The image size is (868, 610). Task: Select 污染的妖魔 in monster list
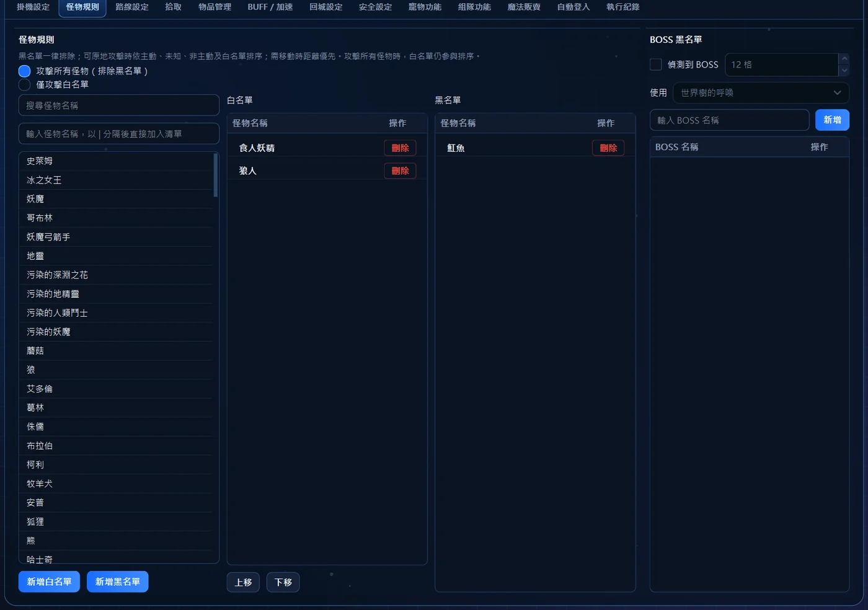coord(116,332)
